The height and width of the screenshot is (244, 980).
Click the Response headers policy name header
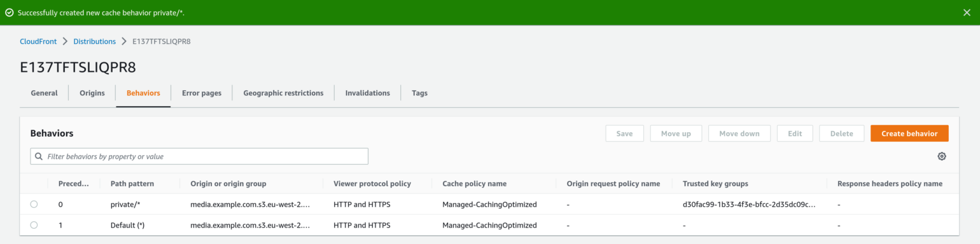coord(890,184)
